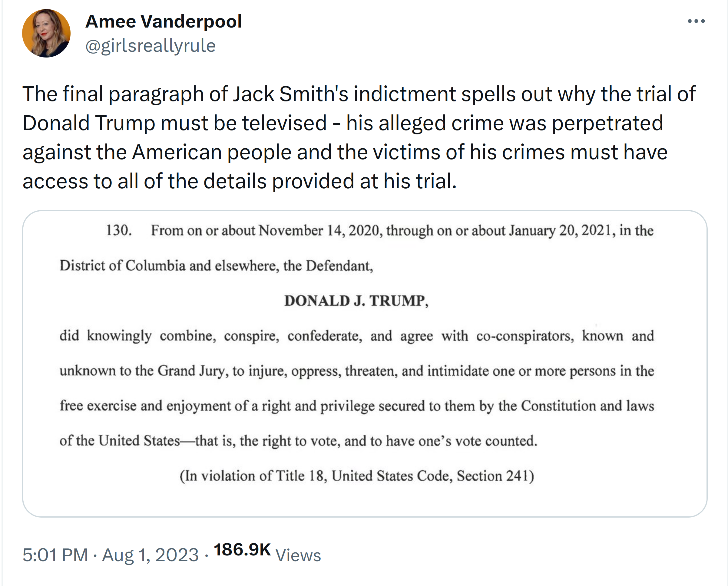Screen dimensions: 728x586
Task: Click the bold DONALD J. TRUMP heading
Action: 356,301
